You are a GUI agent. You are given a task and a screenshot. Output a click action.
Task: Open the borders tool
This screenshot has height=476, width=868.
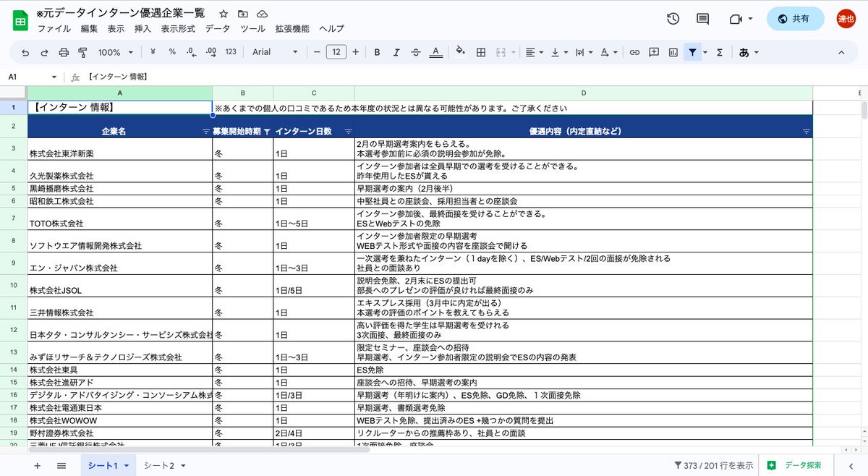click(x=481, y=52)
